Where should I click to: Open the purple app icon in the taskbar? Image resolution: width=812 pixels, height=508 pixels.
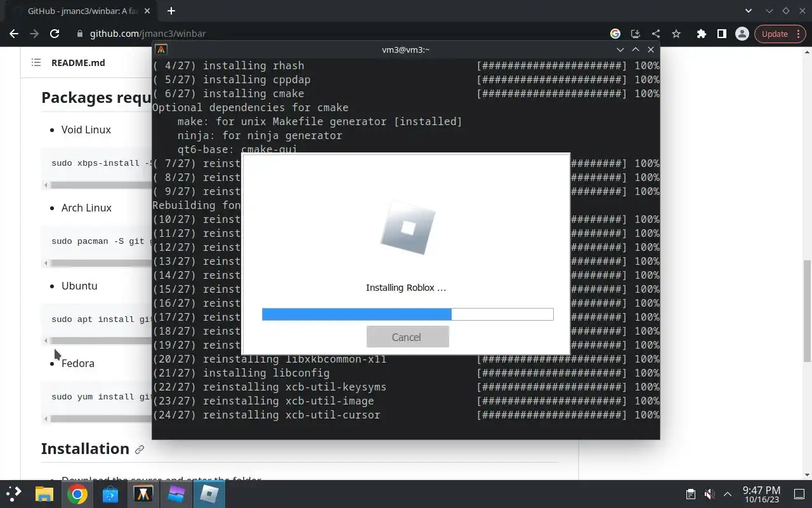(176, 494)
